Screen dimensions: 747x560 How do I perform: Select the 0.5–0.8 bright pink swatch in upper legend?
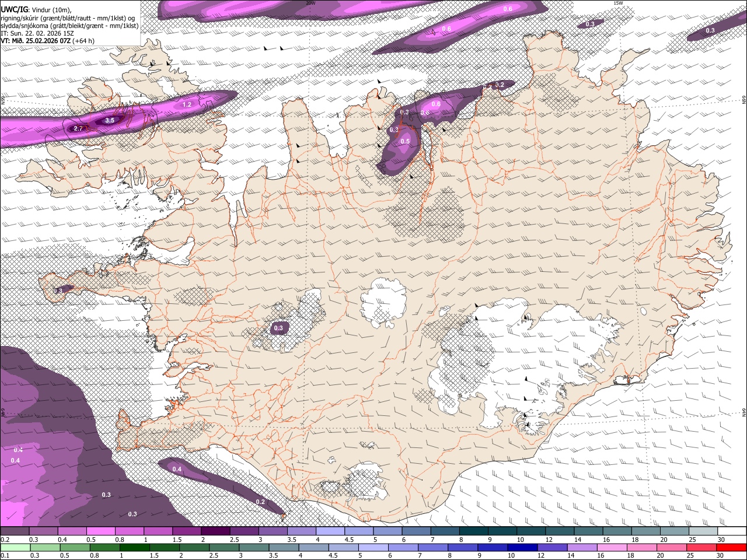click(100, 531)
